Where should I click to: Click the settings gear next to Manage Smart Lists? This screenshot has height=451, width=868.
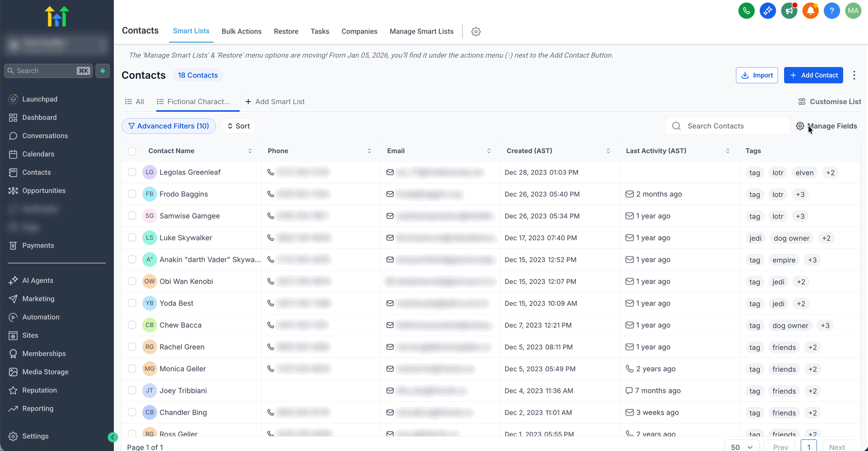[x=476, y=31]
